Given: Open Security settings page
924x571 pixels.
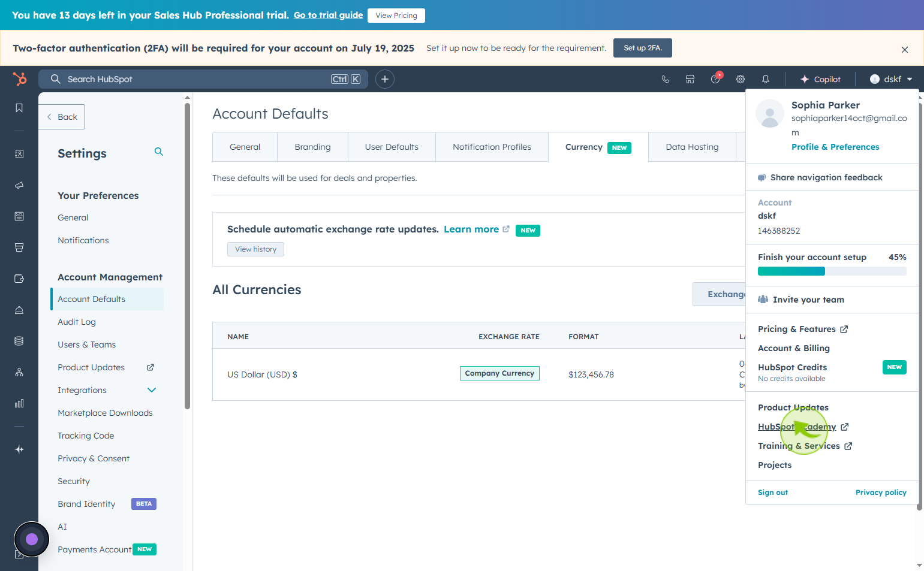Looking at the screenshot, I should 74,481.
